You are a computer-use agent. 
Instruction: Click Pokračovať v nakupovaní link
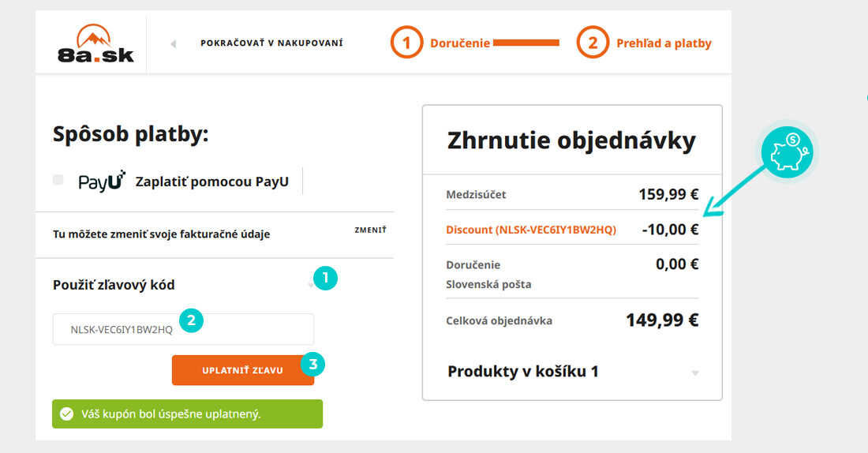(x=271, y=43)
